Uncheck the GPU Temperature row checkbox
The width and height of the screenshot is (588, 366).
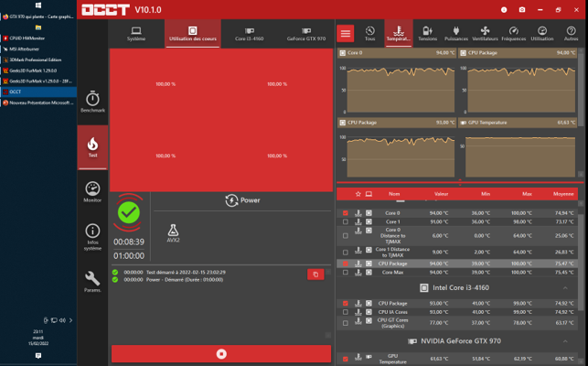coord(346,359)
